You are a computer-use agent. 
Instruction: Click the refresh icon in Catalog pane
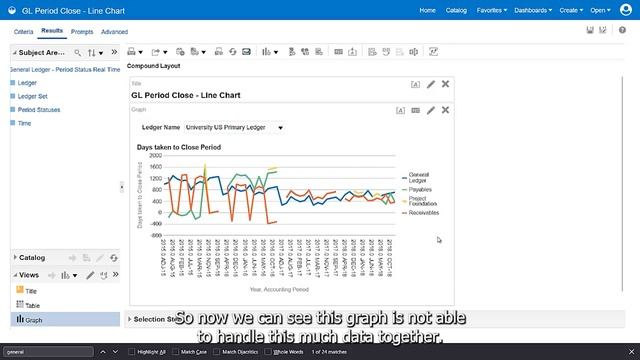tap(113, 258)
